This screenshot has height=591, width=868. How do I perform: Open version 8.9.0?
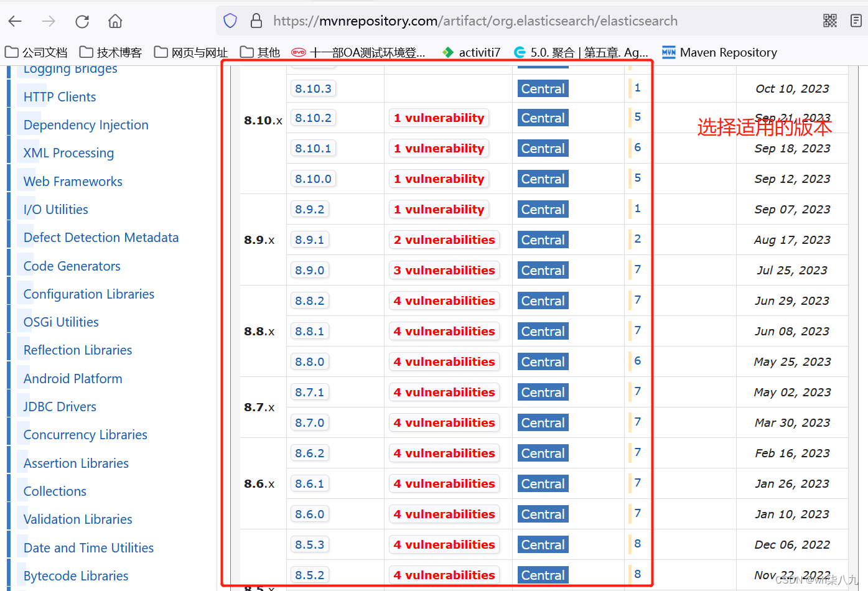310,270
